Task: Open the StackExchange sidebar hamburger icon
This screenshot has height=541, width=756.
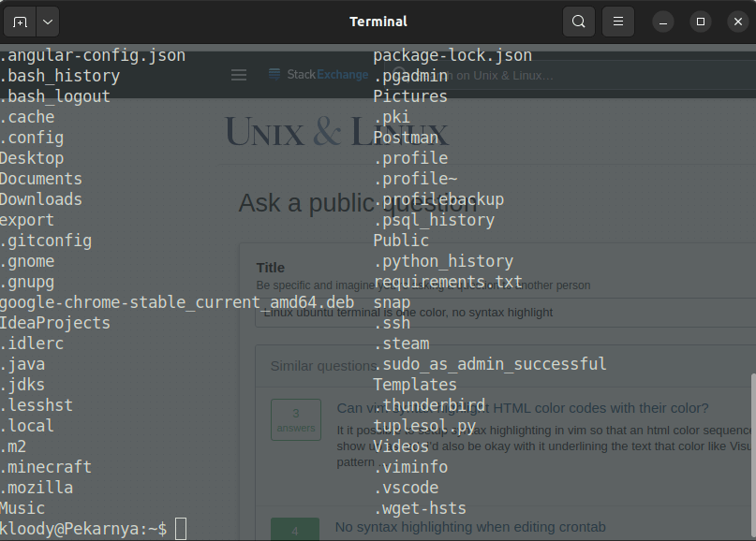Action: [238, 74]
